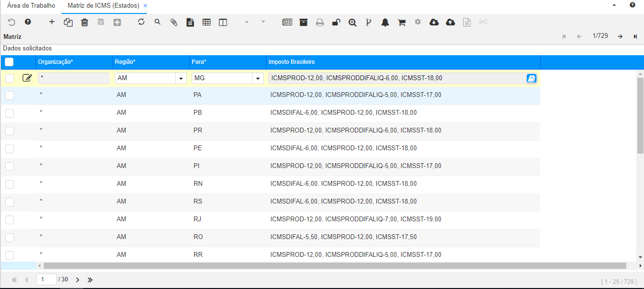Click the Delete trash can icon
The image size is (644, 289).
[x=85, y=22]
